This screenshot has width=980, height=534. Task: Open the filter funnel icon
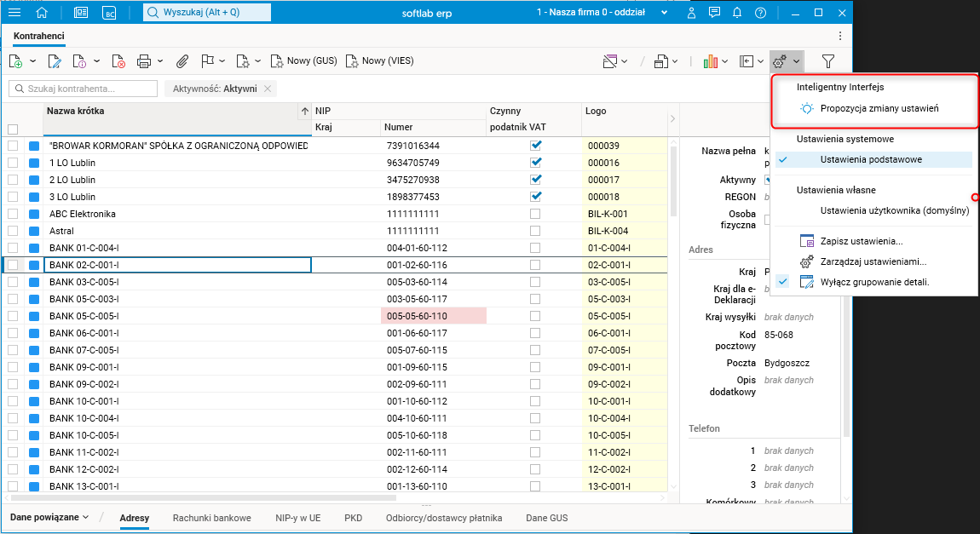pos(827,61)
